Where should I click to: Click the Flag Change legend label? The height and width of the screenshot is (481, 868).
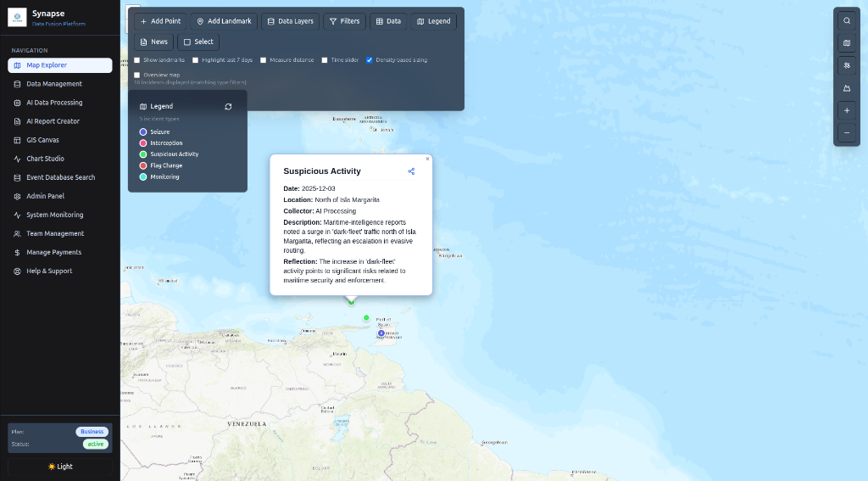(166, 165)
